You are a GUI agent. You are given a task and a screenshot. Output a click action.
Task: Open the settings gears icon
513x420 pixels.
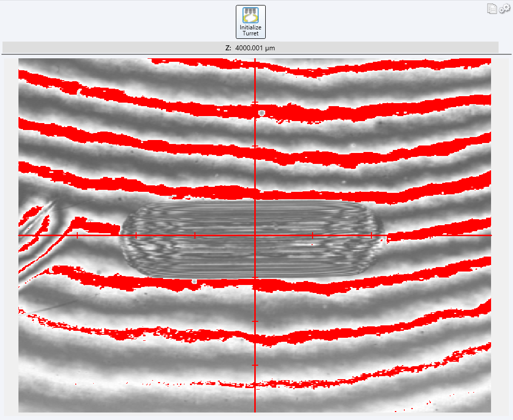(x=504, y=8)
